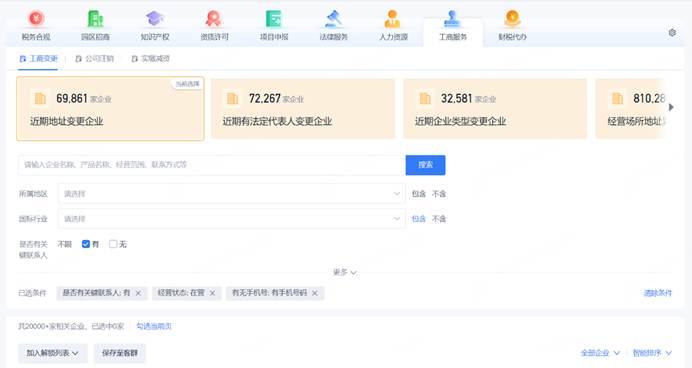Open the 加入解锁列表 dropdown button

point(53,353)
